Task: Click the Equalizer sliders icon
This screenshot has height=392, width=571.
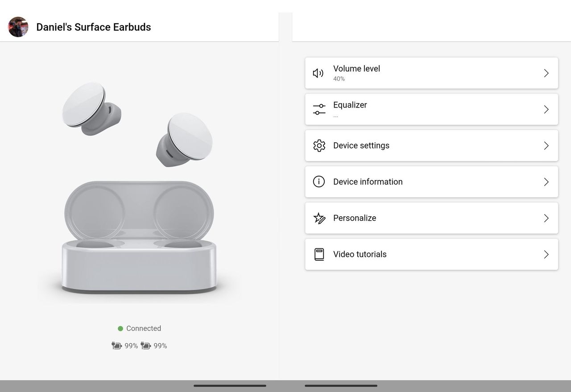Action: tap(319, 109)
